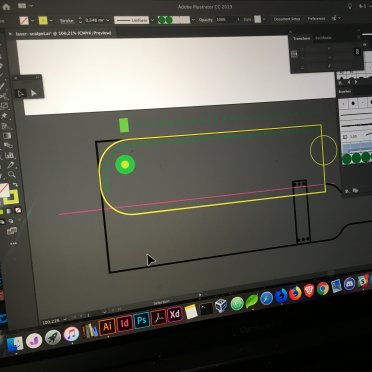This screenshot has width=372, height=372.
Task: Open the workspace layout switcher icon
Action: (22, 6)
